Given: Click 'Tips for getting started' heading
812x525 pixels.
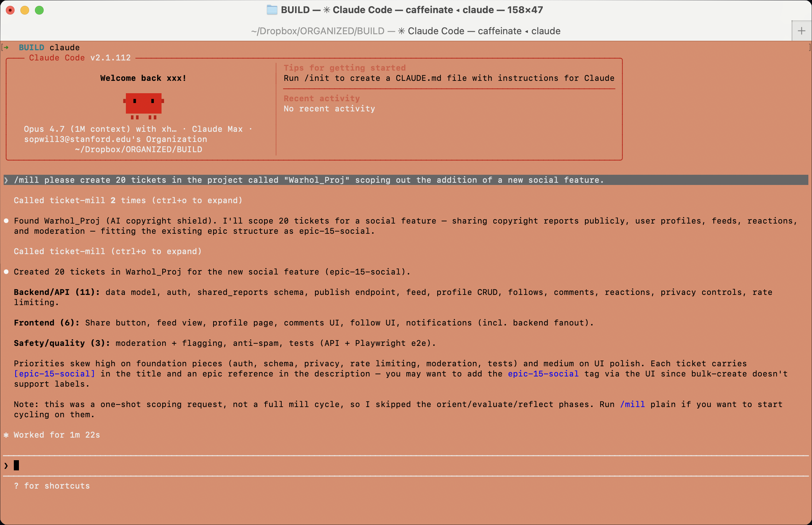Looking at the screenshot, I should [345, 68].
